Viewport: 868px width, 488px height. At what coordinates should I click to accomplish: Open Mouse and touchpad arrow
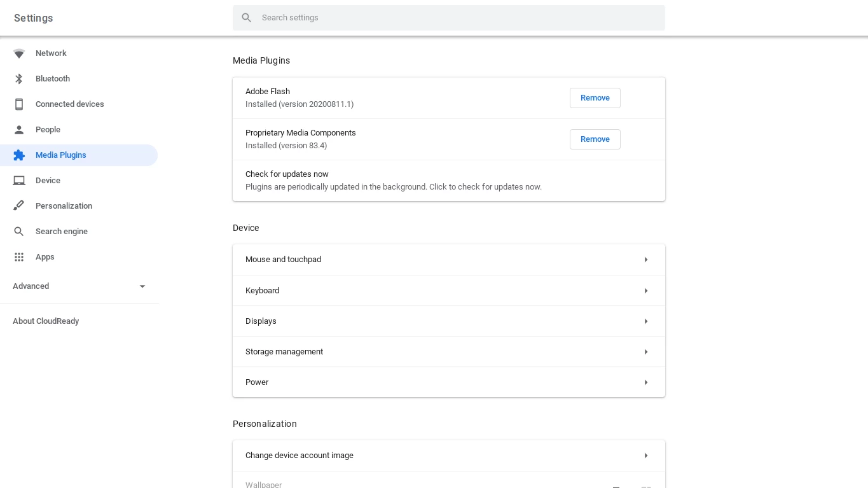pyautogui.click(x=645, y=260)
